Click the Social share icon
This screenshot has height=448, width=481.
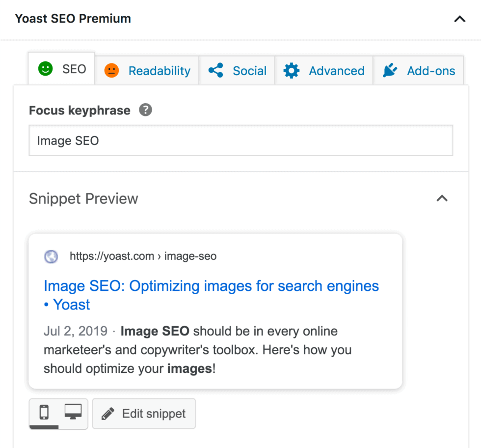pyautogui.click(x=216, y=70)
